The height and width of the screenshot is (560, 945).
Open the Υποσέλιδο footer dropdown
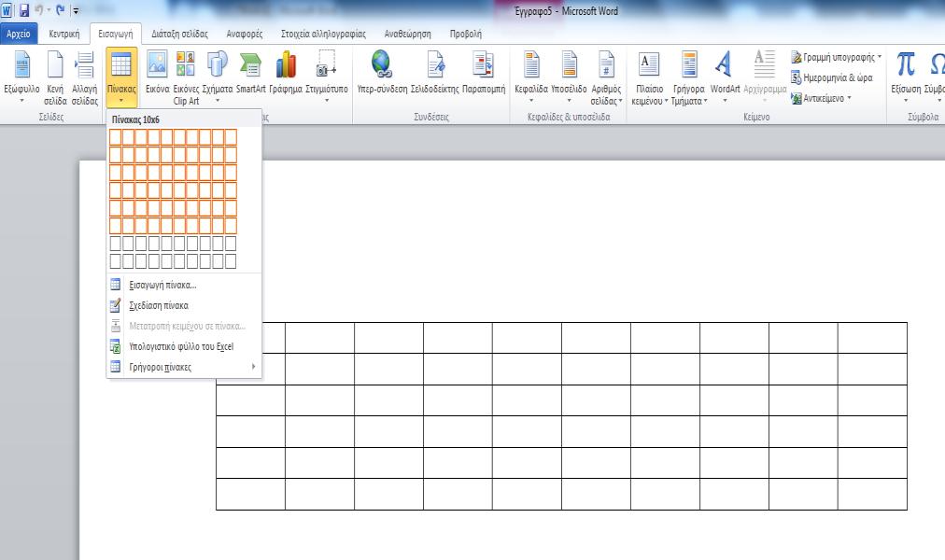coord(569,77)
